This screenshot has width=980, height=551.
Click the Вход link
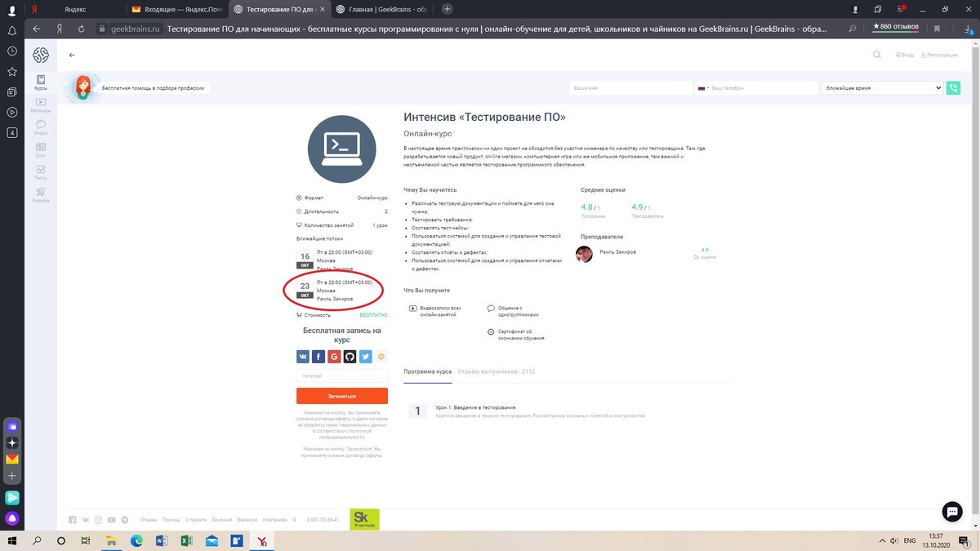point(905,55)
